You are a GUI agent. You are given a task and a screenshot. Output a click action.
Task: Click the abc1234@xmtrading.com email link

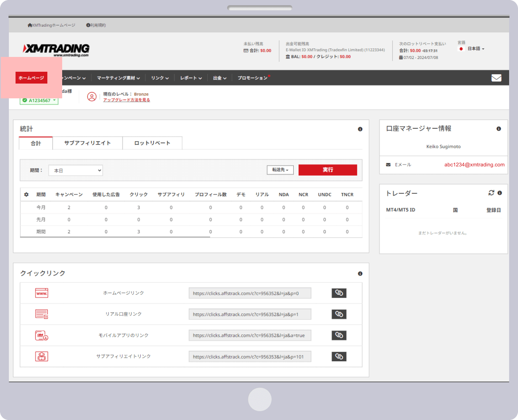(474, 165)
